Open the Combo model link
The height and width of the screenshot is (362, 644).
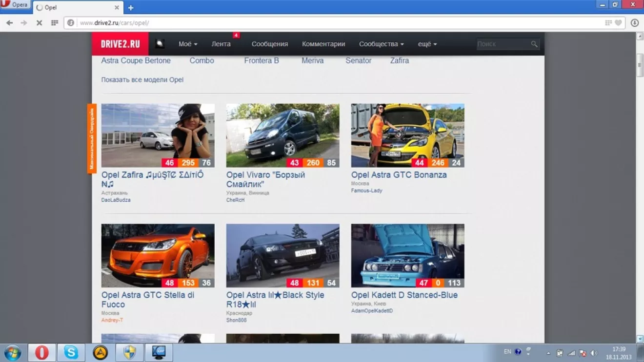click(x=202, y=61)
